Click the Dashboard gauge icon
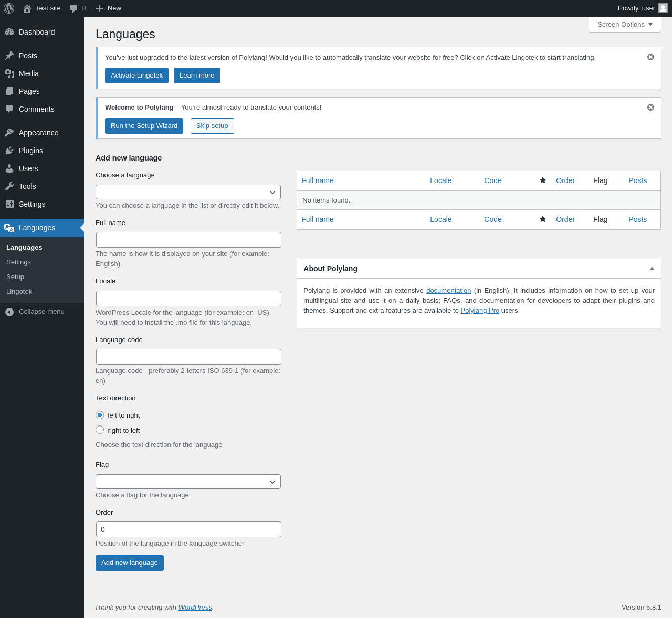This screenshot has height=618, width=672. click(9, 32)
